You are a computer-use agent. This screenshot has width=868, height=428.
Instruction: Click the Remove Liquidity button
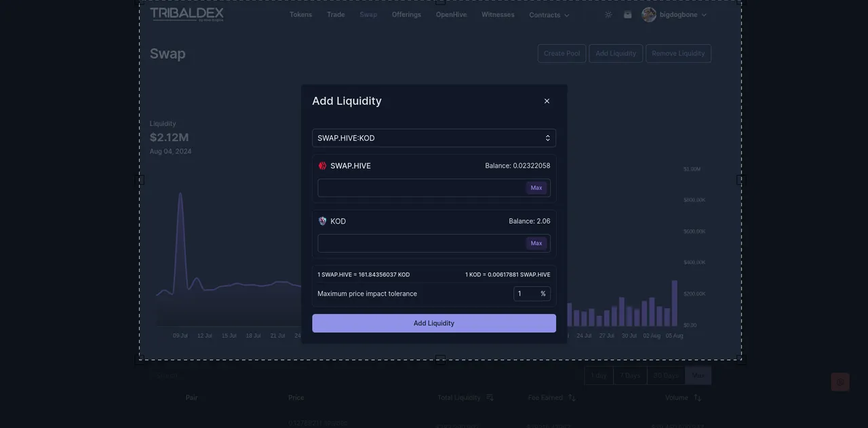(x=678, y=54)
